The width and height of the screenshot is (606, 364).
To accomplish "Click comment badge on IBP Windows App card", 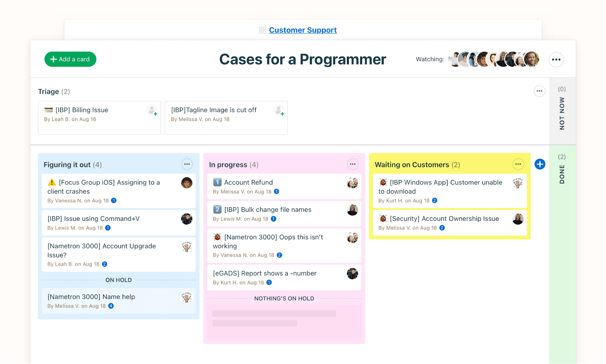I will pos(435,200).
